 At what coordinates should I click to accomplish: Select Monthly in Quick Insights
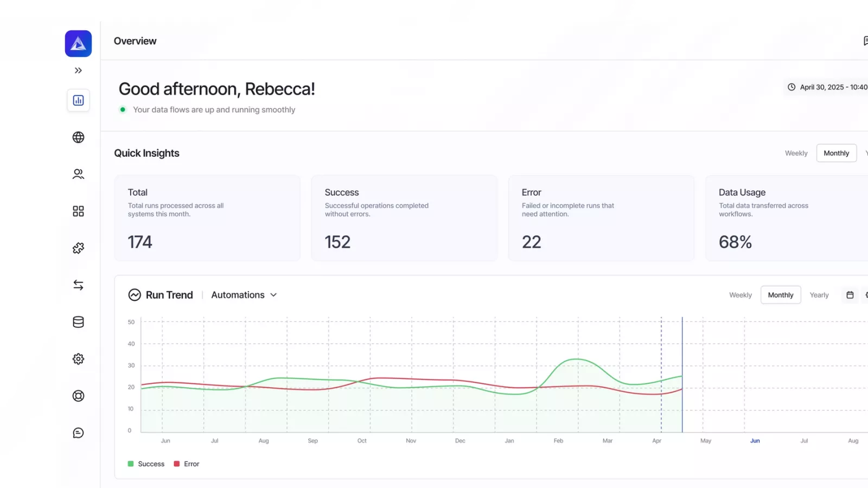(836, 153)
